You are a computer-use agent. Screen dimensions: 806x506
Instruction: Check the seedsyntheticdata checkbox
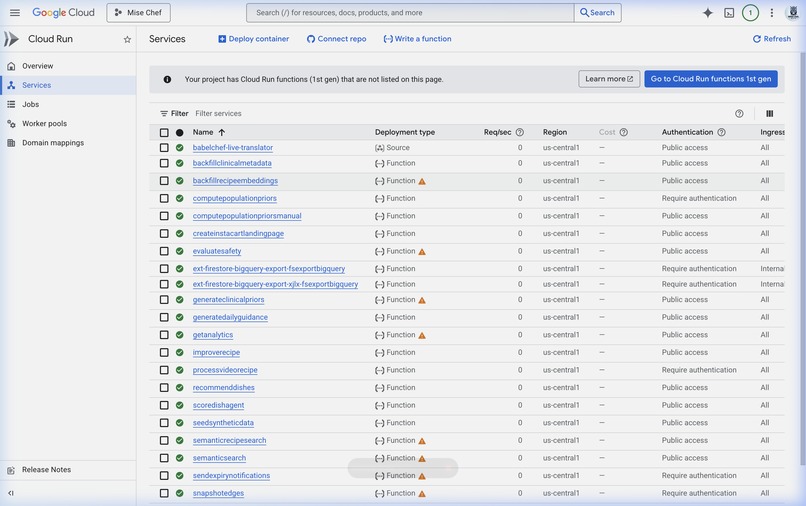(x=164, y=423)
